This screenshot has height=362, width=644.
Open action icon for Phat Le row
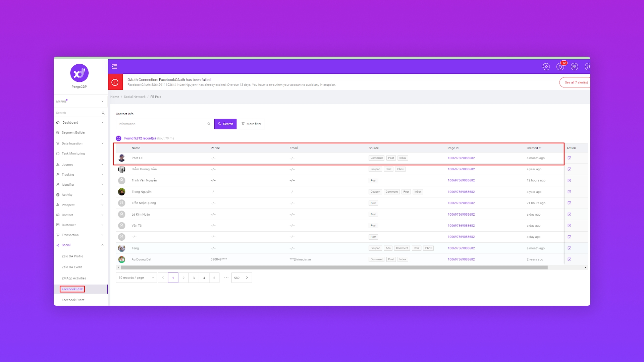[569, 158]
